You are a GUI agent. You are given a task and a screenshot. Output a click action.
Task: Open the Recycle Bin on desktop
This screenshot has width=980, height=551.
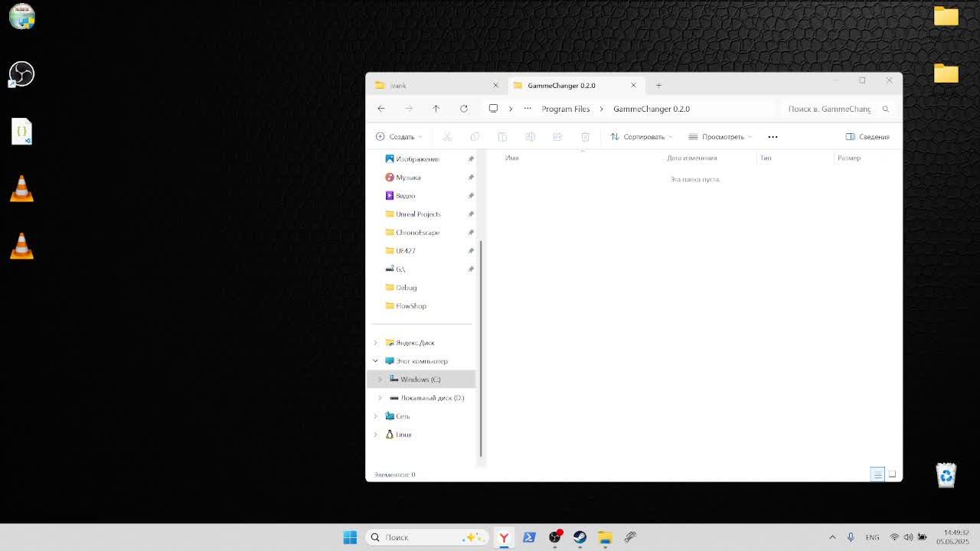946,475
